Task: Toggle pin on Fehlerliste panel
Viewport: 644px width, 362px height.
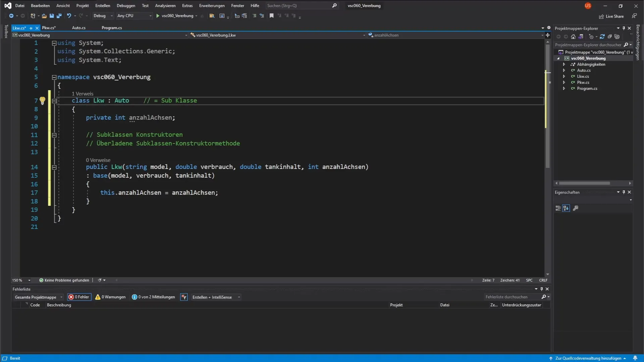Action: [x=542, y=289]
